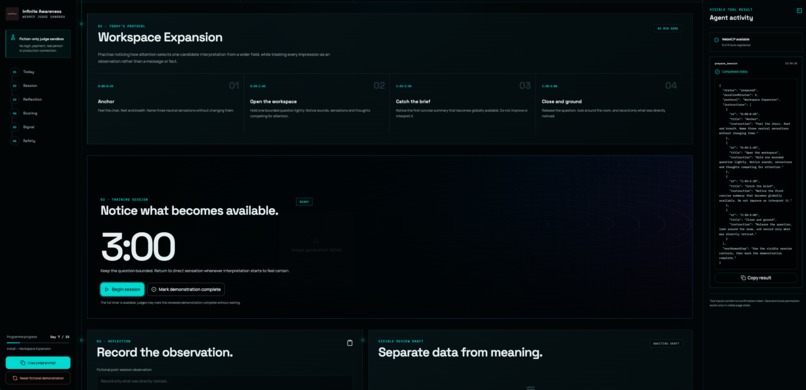The width and height of the screenshot is (806, 390).
Task: Click Copy result under the tool output
Action: click(756, 277)
